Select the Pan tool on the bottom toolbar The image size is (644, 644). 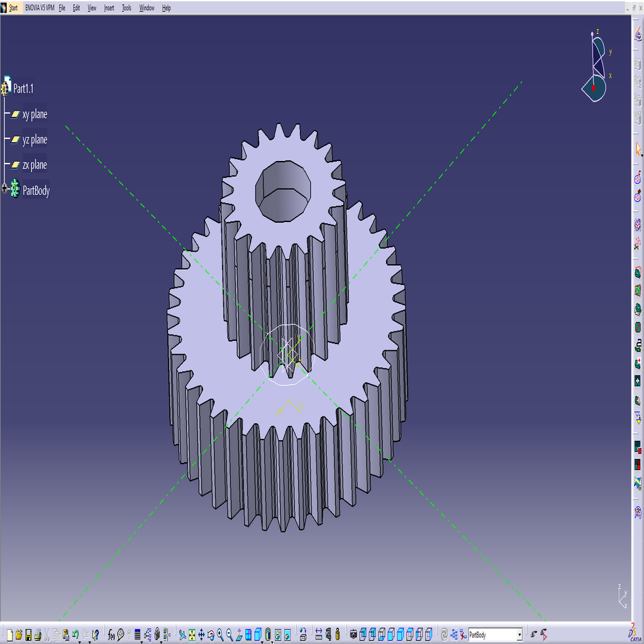coord(202,635)
